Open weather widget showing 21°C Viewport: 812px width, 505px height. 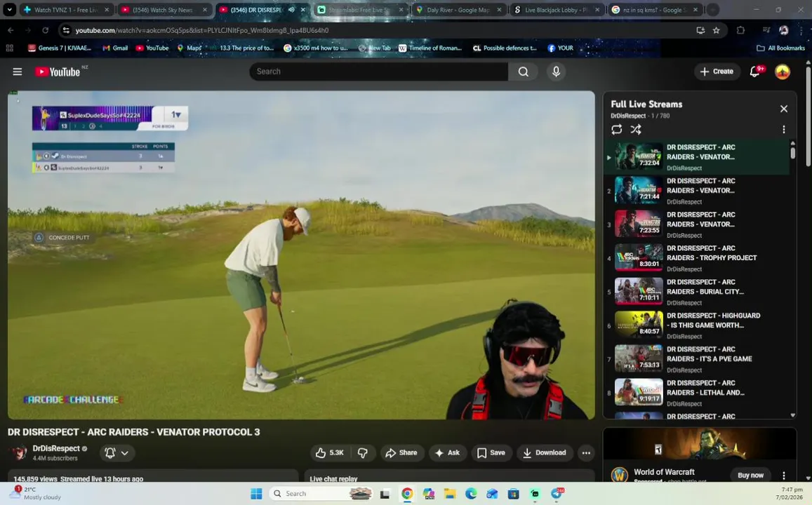36,493
